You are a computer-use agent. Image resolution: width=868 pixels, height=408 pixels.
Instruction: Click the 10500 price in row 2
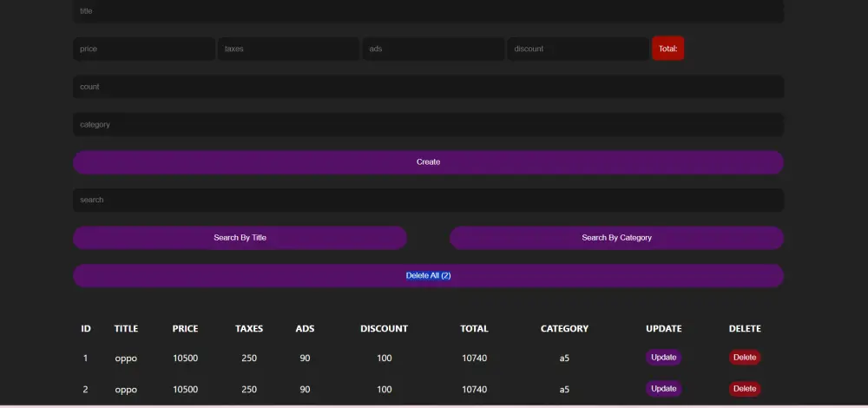[185, 390]
